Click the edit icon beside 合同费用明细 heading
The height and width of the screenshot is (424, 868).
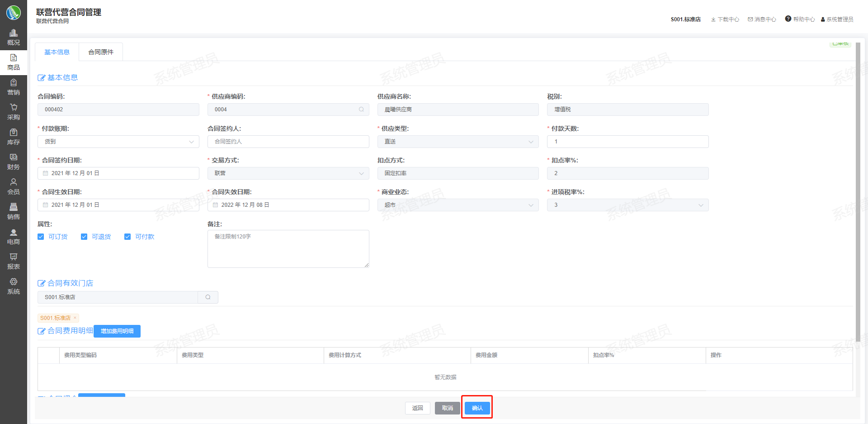(x=42, y=331)
